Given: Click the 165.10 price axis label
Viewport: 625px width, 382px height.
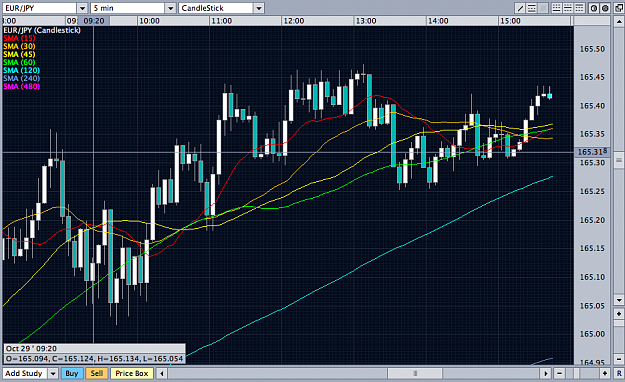Looking at the screenshot, I should coord(592,277).
